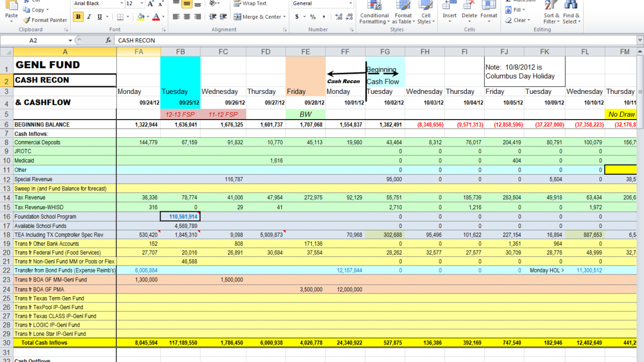Click the Borders icon
This screenshot has width=644, height=362.
pos(120,17)
